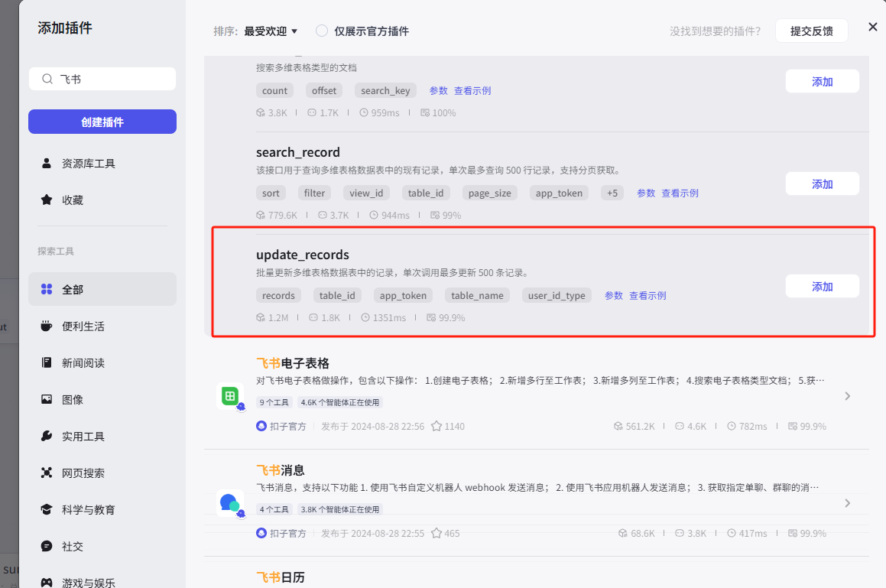886x588 pixels.
Task: Open 资源库工具 section
Action: [x=102, y=164]
